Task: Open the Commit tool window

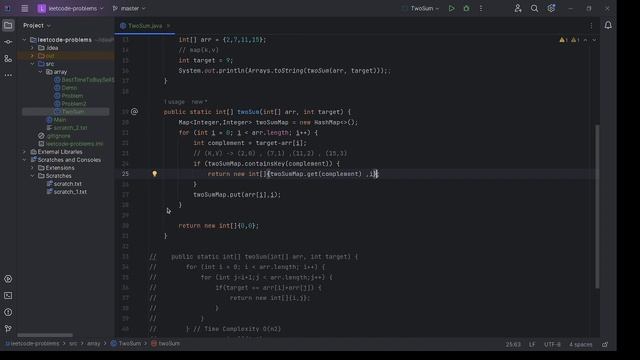Action: (8, 42)
